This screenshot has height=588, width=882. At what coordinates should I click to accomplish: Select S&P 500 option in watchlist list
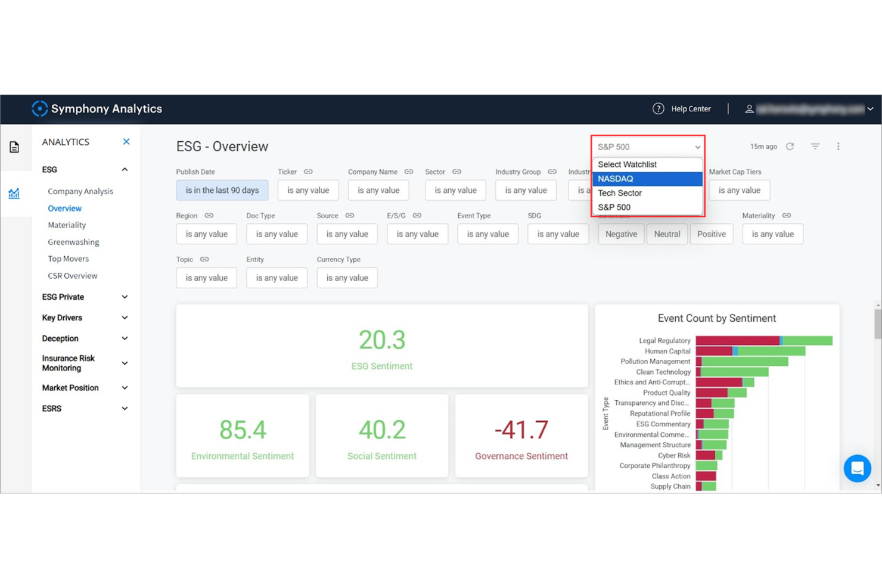tap(648, 207)
